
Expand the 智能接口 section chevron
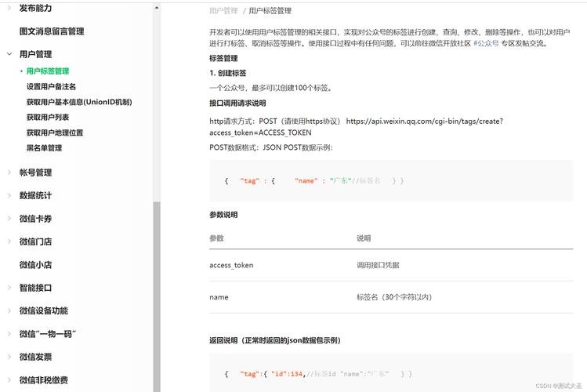coord(9,288)
